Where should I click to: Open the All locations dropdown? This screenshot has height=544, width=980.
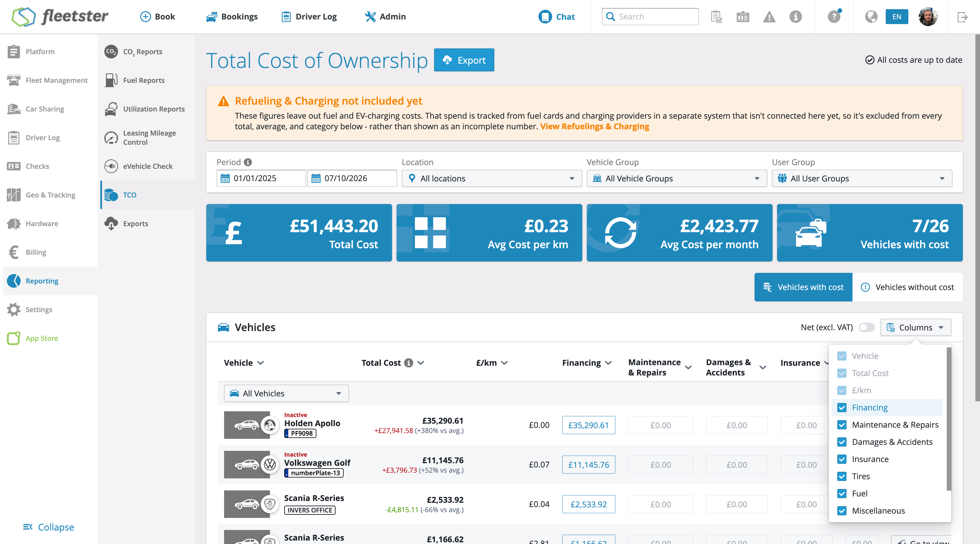pyautogui.click(x=491, y=178)
